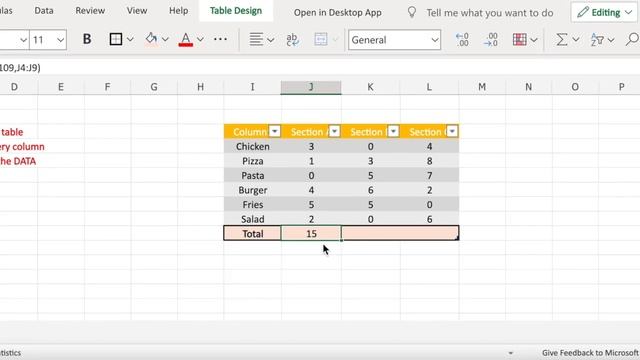
Task: Expand conditional formatting dropdown arrow
Action: (x=534, y=40)
